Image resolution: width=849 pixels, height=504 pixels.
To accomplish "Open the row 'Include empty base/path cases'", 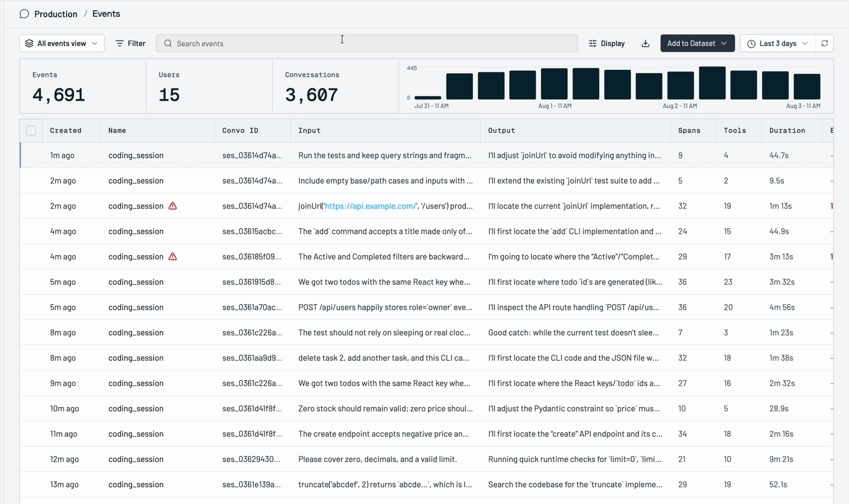I will pyautogui.click(x=427, y=181).
